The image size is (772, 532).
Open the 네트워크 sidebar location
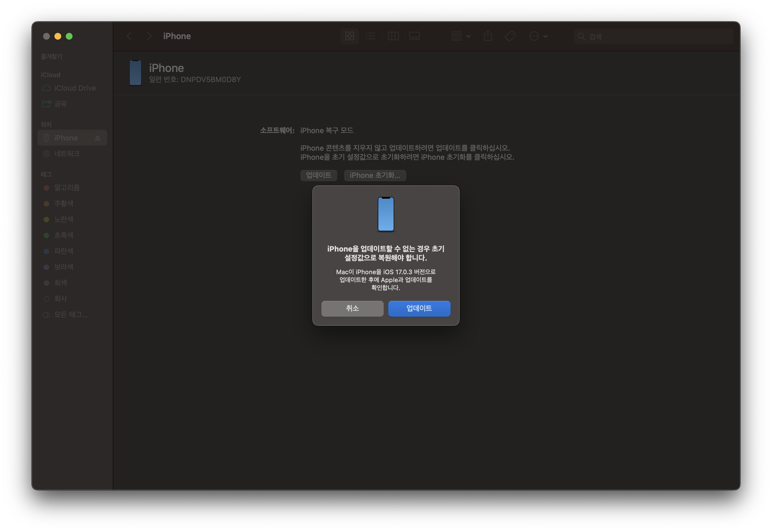67,154
